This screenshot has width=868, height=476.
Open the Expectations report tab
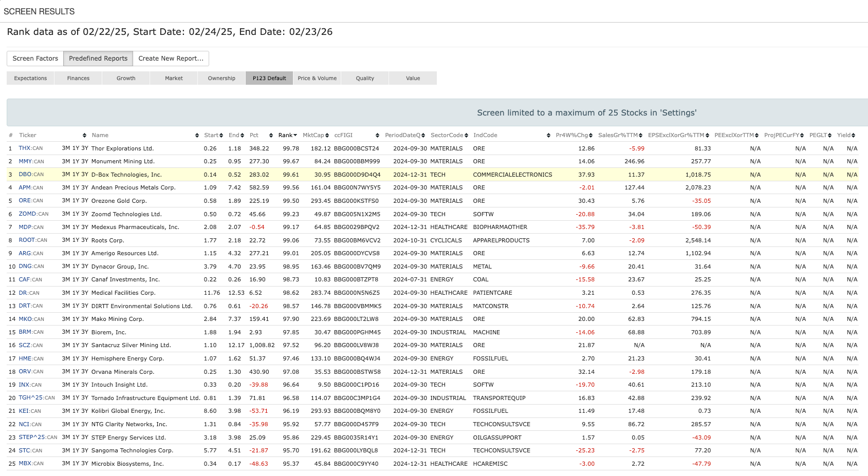tap(30, 78)
